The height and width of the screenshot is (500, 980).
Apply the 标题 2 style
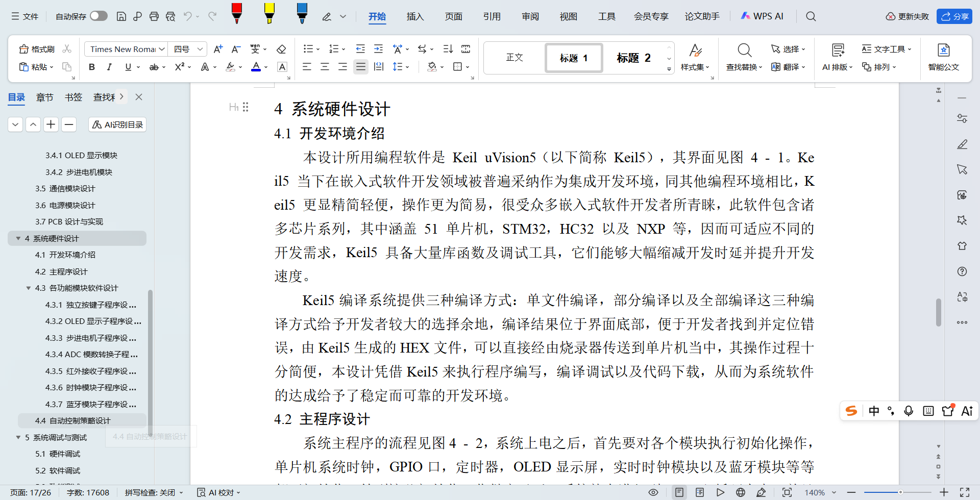(x=633, y=58)
